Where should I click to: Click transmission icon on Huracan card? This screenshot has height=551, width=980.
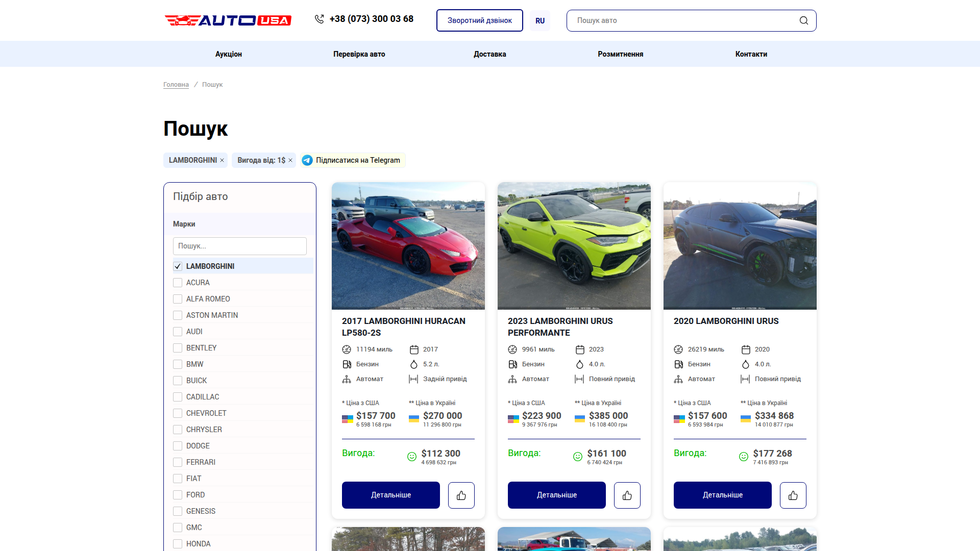pyautogui.click(x=347, y=379)
